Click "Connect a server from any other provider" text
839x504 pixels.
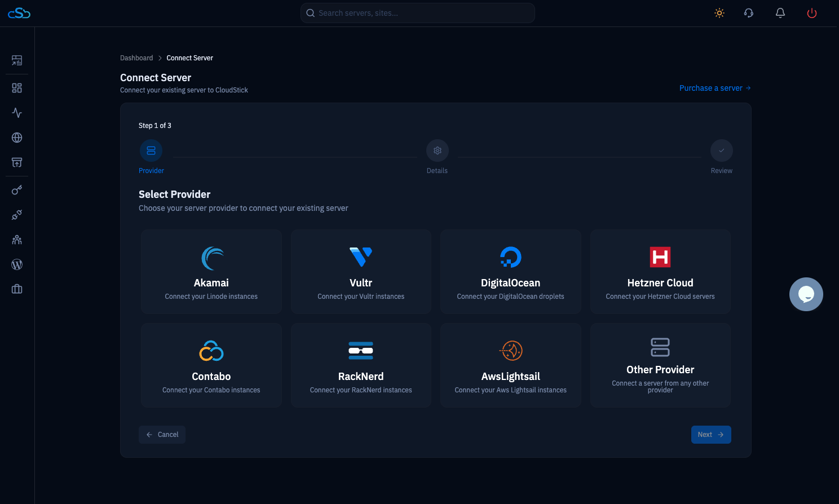coord(660,387)
